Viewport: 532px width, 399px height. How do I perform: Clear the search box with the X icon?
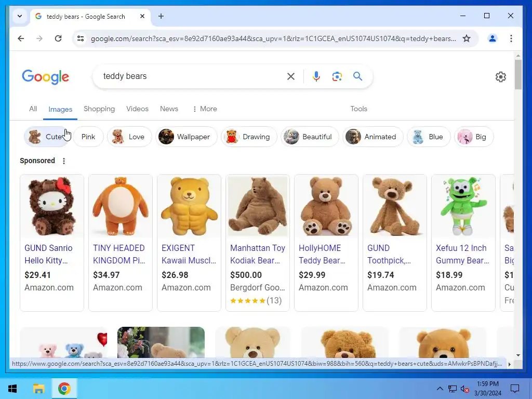click(x=291, y=76)
